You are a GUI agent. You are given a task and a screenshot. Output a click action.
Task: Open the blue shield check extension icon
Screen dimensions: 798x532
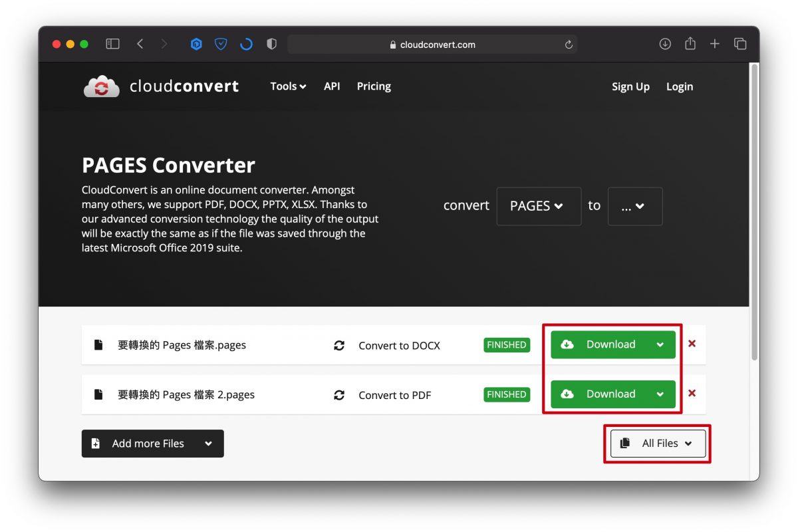click(x=221, y=45)
